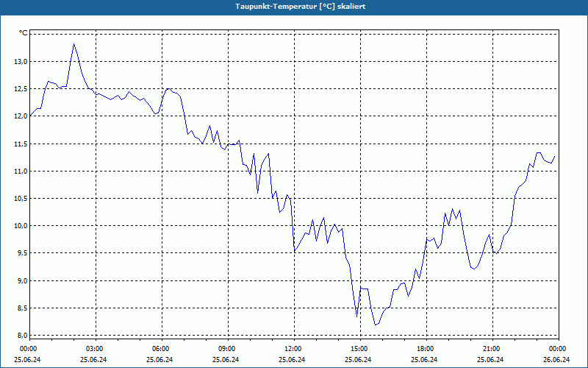Screen dimensions: 588x368
Task: Select the 15:00 time label
Action: [360, 349]
